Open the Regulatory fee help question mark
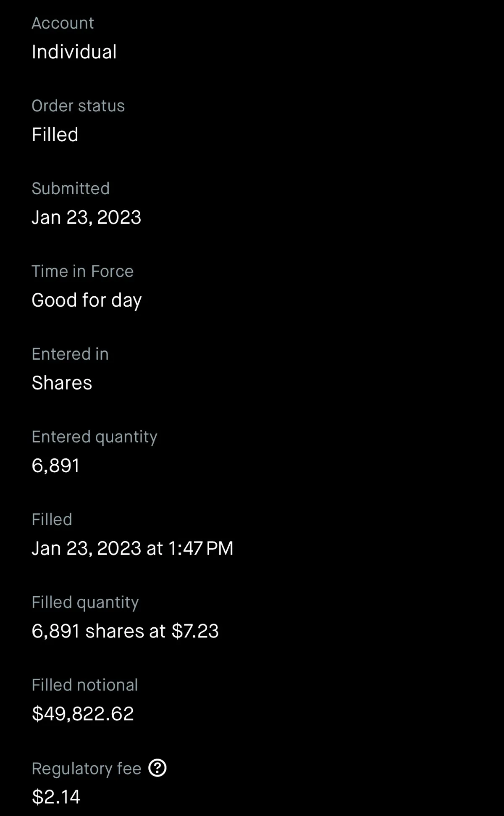The image size is (504, 816). pos(157,768)
